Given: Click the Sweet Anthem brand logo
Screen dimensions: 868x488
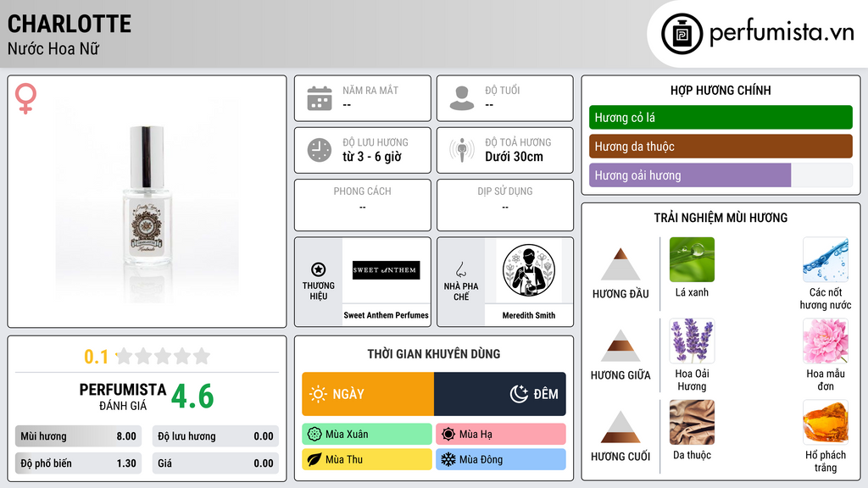Looking at the screenshot, I should click(386, 270).
